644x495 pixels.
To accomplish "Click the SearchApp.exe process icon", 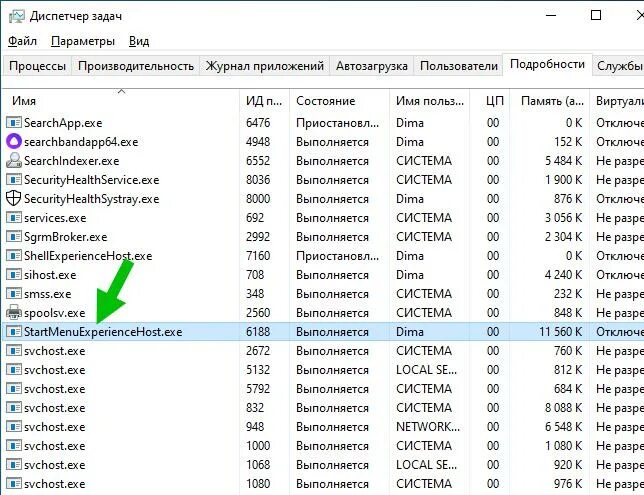I will coord(14,122).
